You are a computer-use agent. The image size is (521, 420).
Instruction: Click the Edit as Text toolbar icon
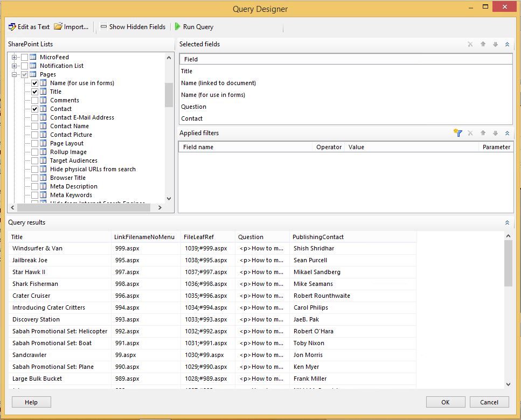tap(12, 27)
